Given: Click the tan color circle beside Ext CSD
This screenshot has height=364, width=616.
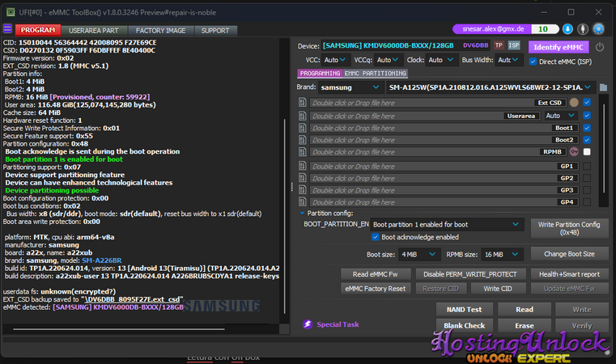Looking at the screenshot, I should [x=574, y=103].
